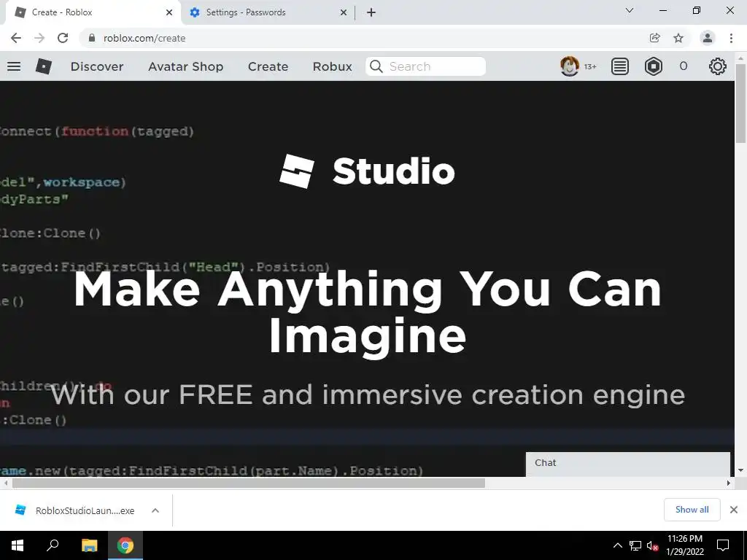This screenshot has width=747, height=560.
Task: Click the Roblox Search input field
Action: coord(425,66)
